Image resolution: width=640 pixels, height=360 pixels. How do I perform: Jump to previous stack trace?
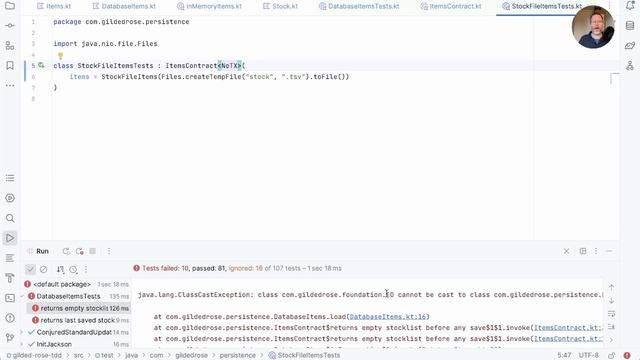pyautogui.click(x=611, y=288)
